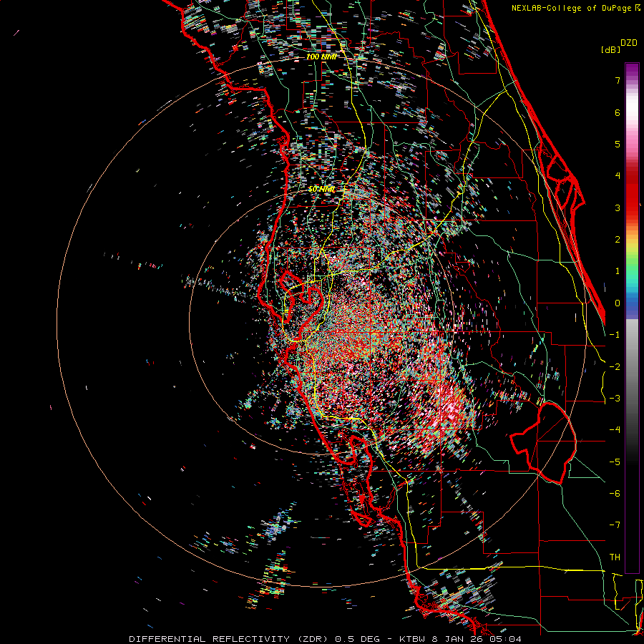The height and width of the screenshot is (644, 644).
Task: Click the Differential Reflectivity KTBW caption
Action: 326,639
